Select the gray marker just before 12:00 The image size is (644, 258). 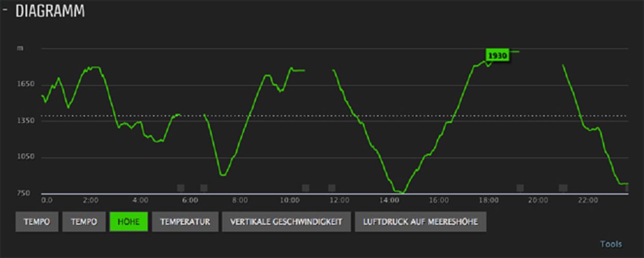point(332,188)
